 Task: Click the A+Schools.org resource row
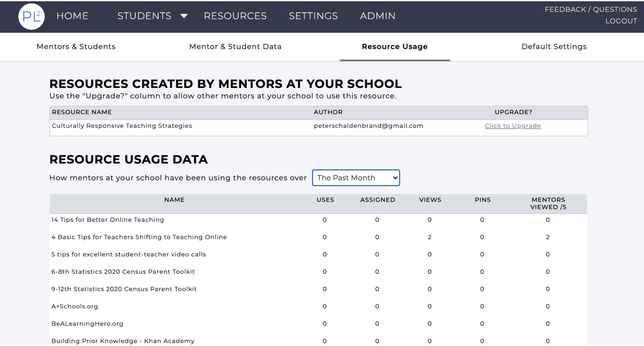pos(75,306)
